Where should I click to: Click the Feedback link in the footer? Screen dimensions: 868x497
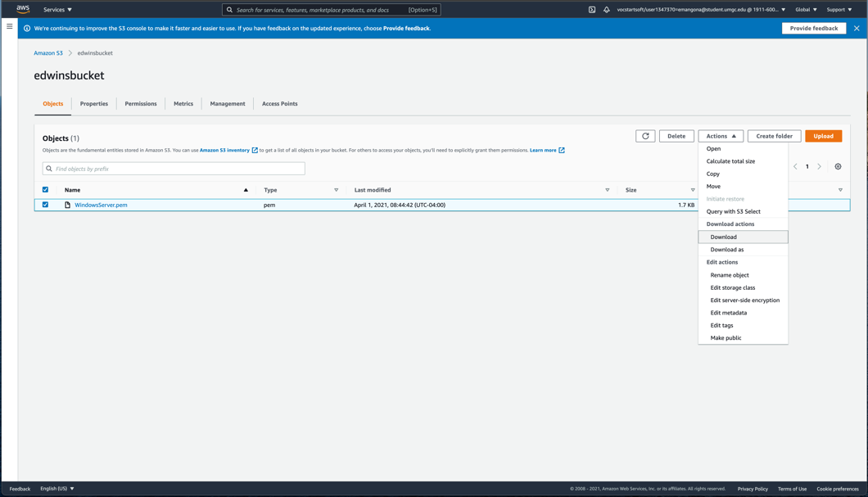[x=20, y=489]
